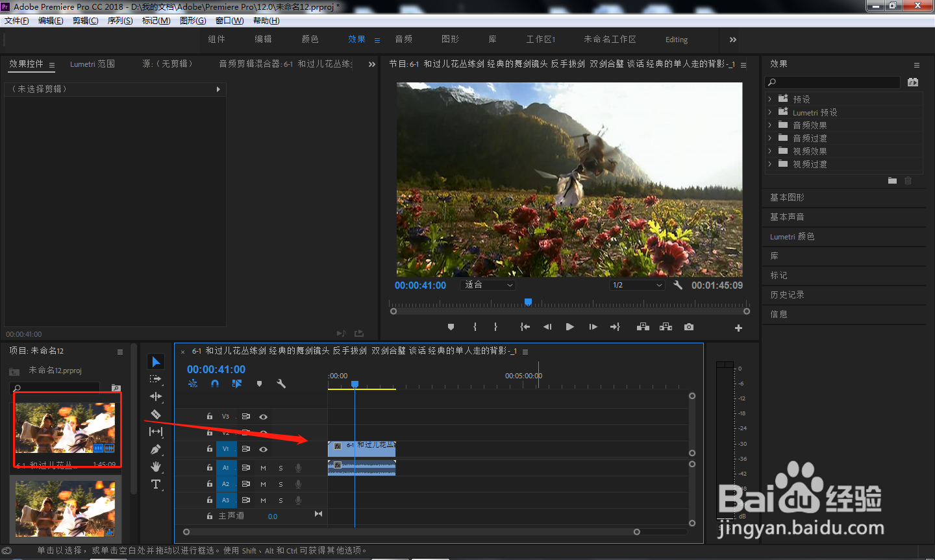Click Play in Program Monitor
This screenshot has height=560, width=935.
(x=569, y=327)
